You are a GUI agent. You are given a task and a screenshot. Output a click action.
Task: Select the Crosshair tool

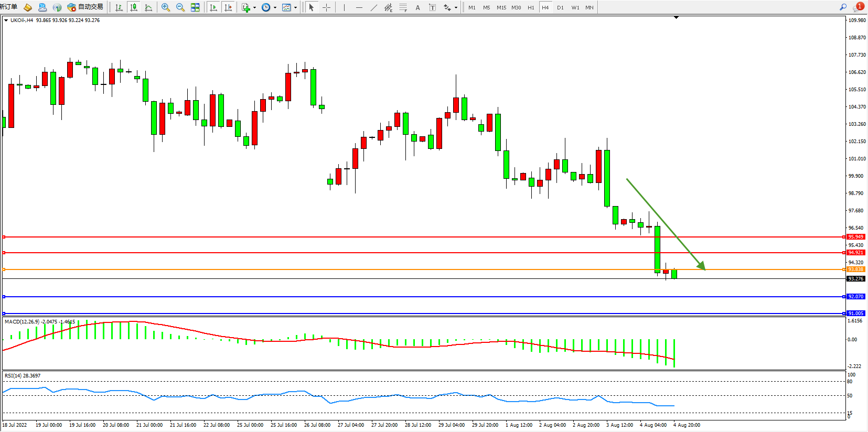[x=326, y=7]
